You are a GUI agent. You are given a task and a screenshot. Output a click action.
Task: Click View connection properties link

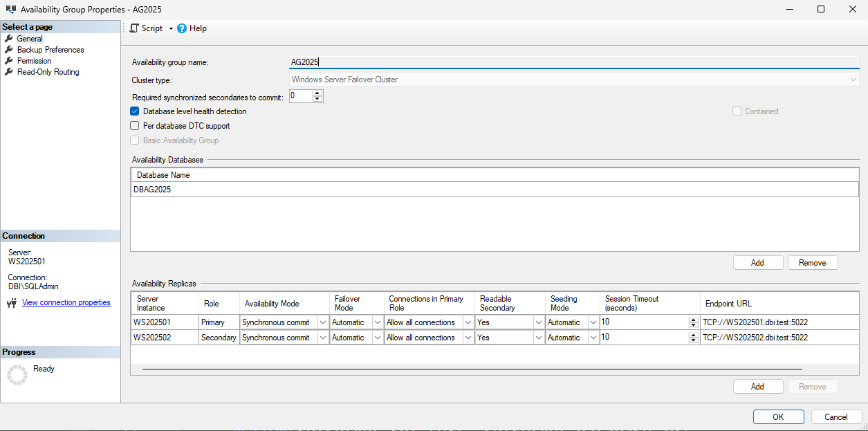tap(66, 302)
